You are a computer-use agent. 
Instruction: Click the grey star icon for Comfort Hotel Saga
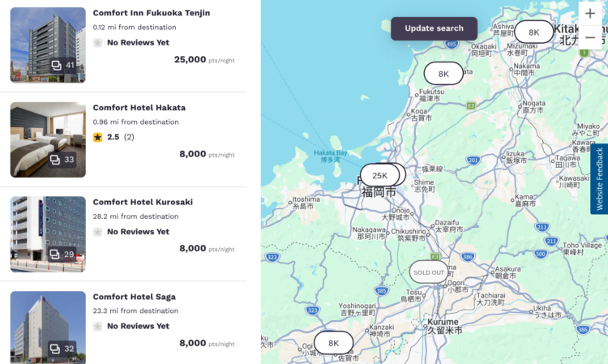click(x=98, y=327)
